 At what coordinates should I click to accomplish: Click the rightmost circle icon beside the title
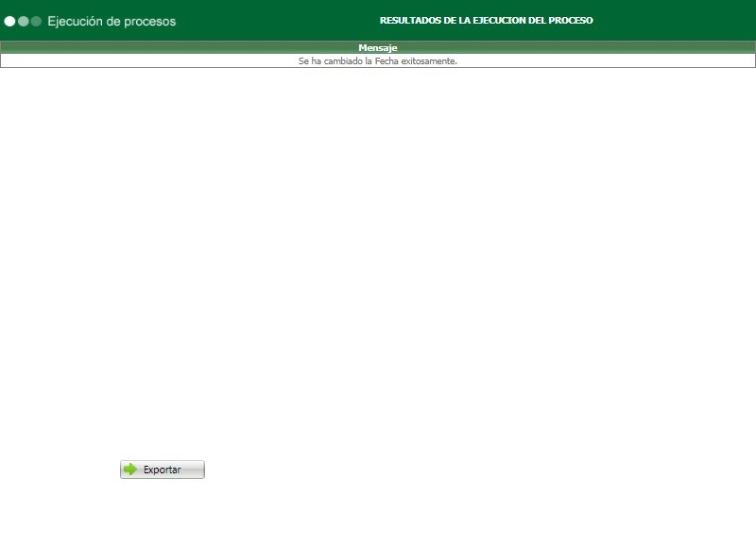tap(35, 21)
